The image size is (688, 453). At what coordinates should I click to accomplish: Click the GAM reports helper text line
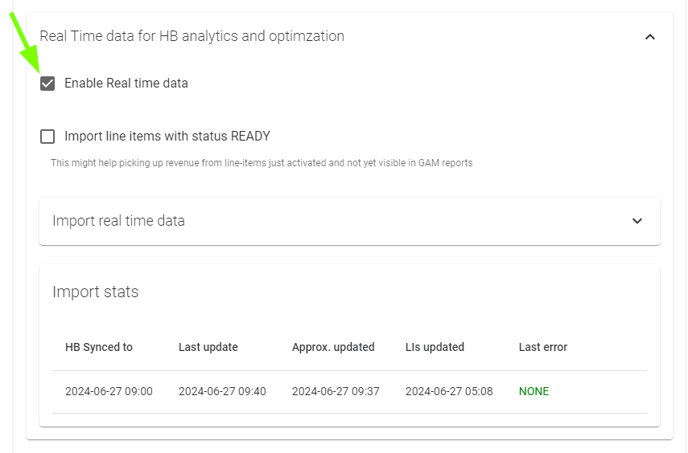262,163
